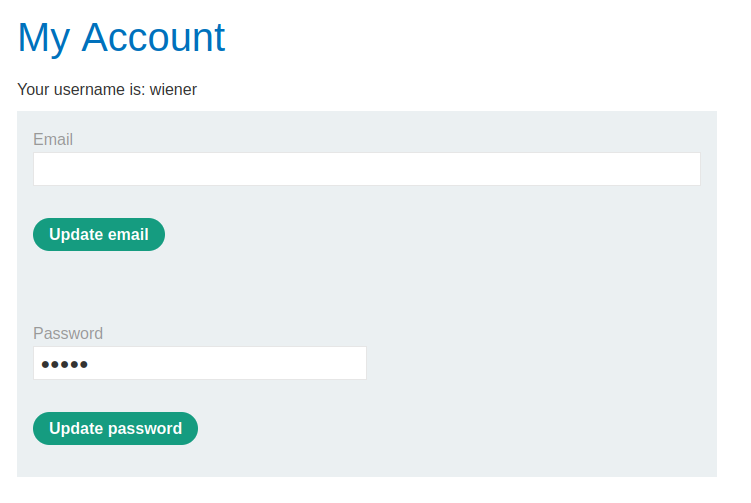Click the far right end of Email field
Image resolution: width=751 pixels, height=503 pixels.
point(690,169)
